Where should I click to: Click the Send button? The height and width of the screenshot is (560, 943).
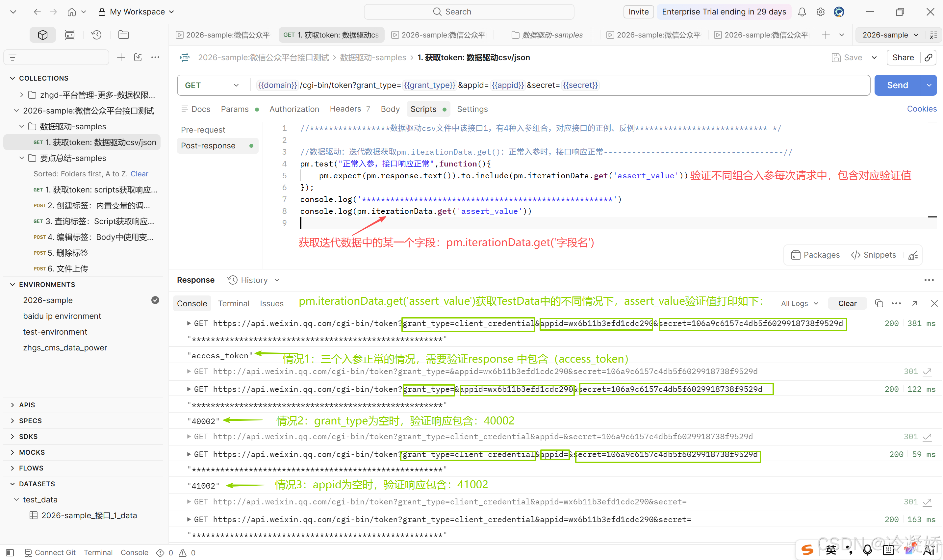[897, 85]
